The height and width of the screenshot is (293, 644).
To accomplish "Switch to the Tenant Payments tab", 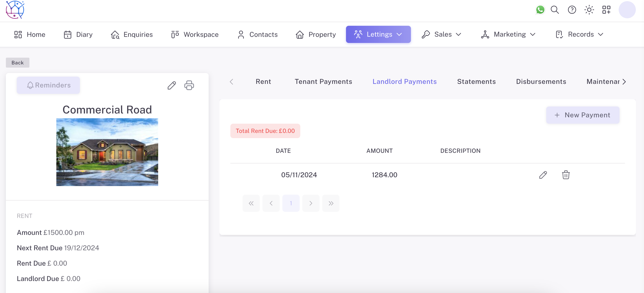I will [323, 82].
